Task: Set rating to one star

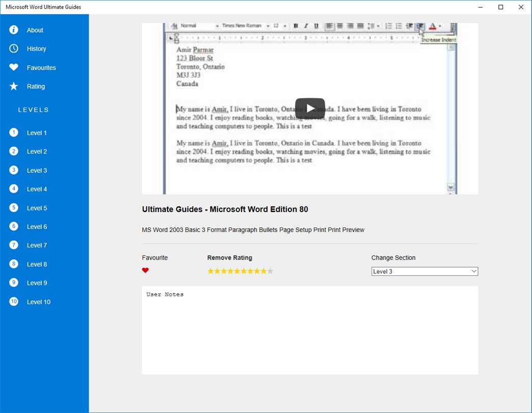Action: 210,271
